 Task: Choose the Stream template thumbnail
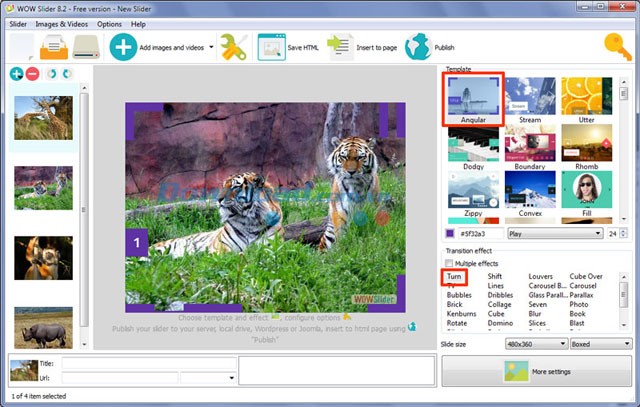[x=530, y=99]
